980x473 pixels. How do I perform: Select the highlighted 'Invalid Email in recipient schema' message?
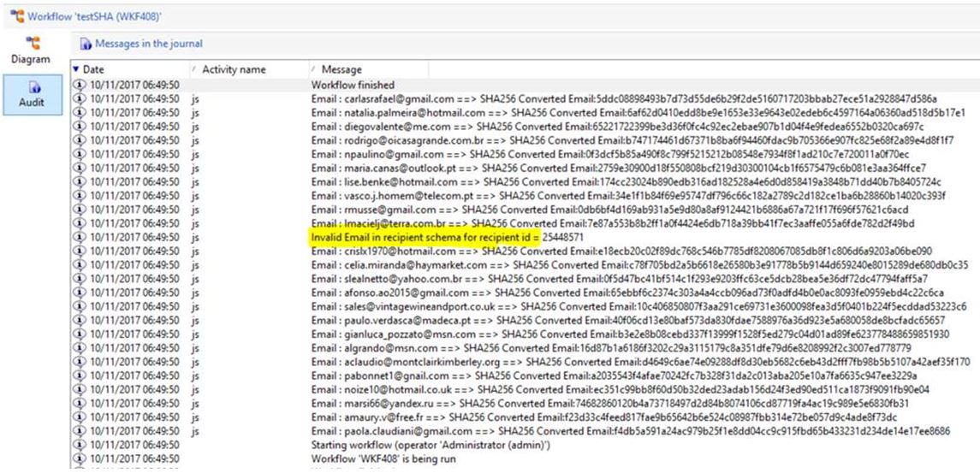click(425, 237)
